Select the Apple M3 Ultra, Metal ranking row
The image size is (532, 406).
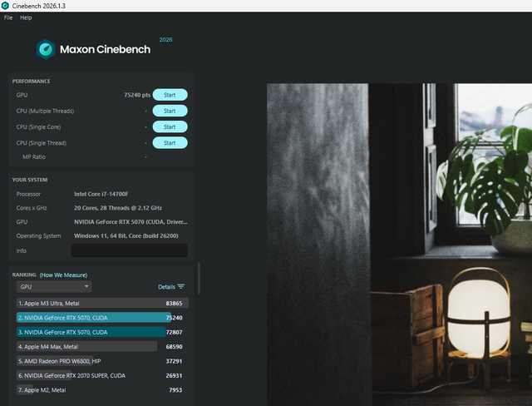(102, 303)
